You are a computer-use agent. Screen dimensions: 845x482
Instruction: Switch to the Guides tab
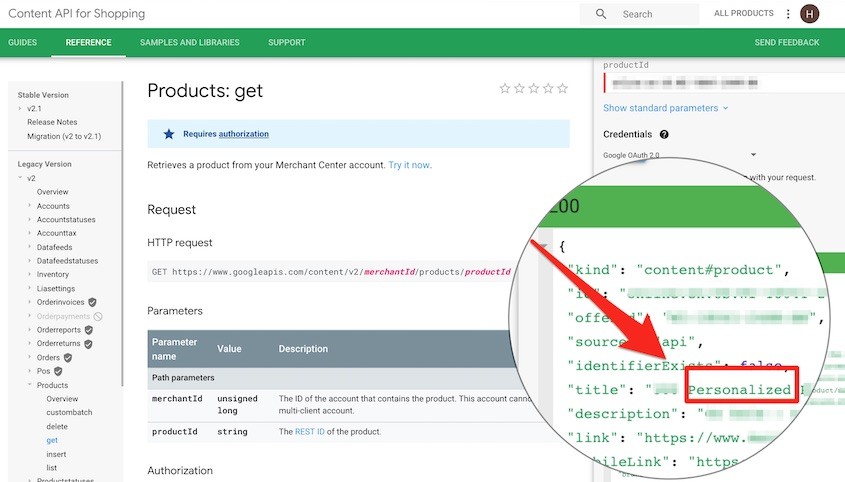point(23,42)
